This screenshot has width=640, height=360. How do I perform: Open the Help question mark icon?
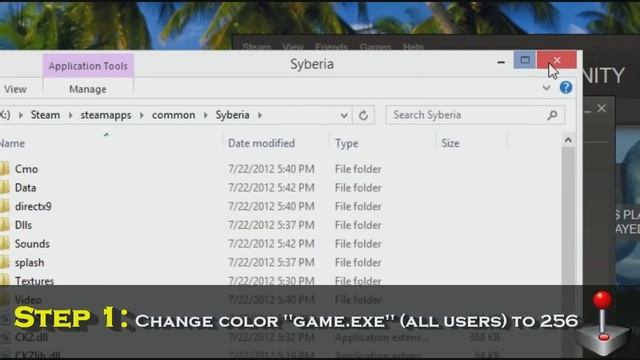(566, 87)
